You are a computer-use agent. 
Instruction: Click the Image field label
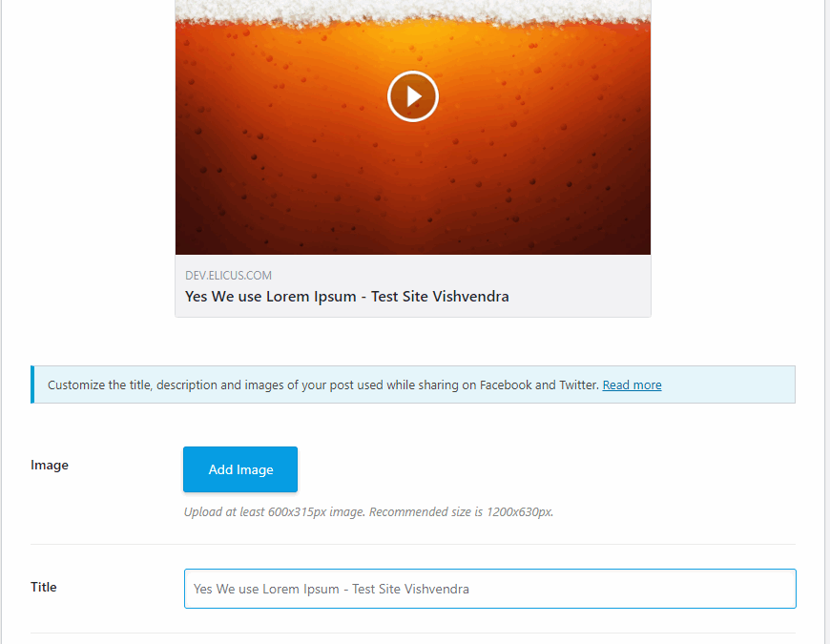coord(50,466)
